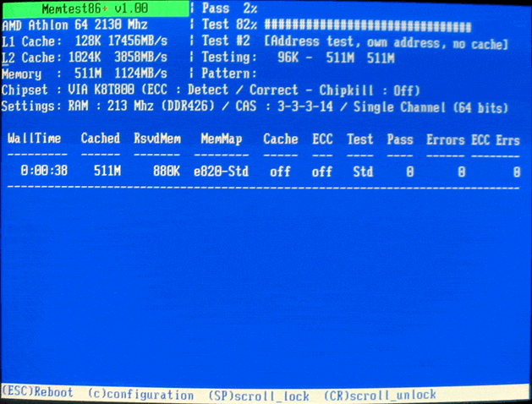The image size is (532, 404).
Task: Click the ECC Errs column header
Action: click(496, 139)
